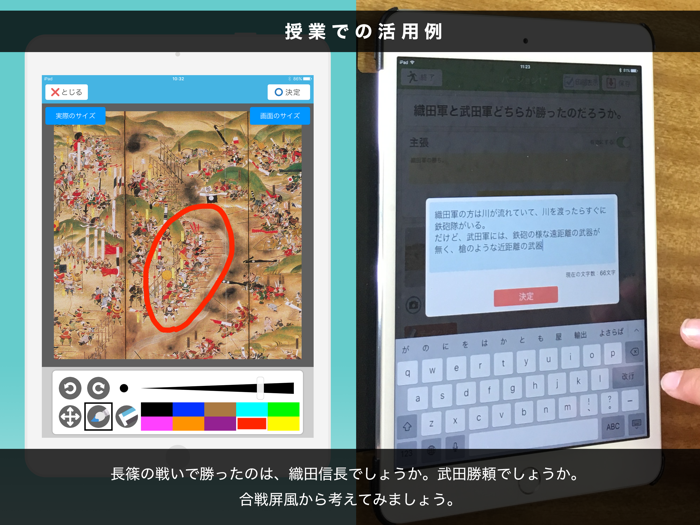
Task: Tap the ABC keyboard mode key
Action: [x=612, y=426]
